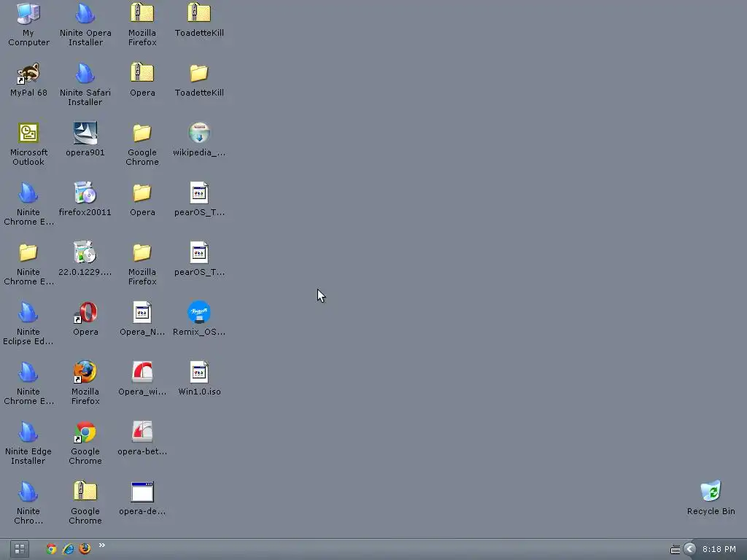Click the 8:18 PM taskbar clock
The height and width of the screenshot is (560, 747).
(719, 549)
